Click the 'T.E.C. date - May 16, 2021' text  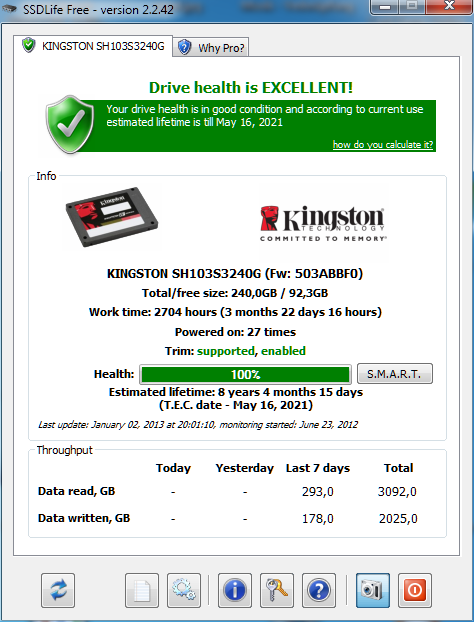point(236,405)
